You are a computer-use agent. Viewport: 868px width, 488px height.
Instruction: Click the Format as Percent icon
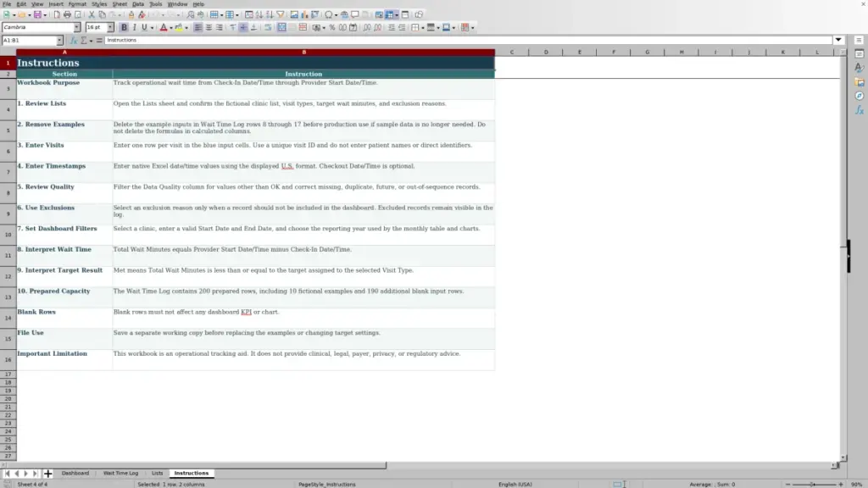pos(332,28)
